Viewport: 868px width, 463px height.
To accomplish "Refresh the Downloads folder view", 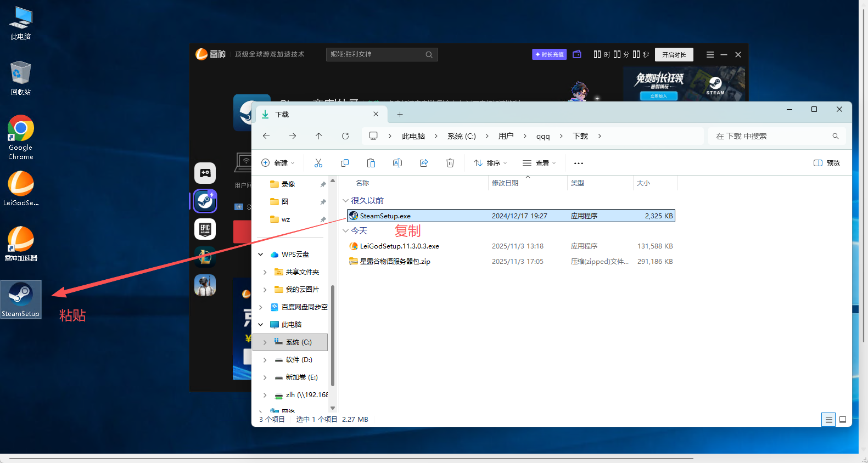I will coord(345,136).
